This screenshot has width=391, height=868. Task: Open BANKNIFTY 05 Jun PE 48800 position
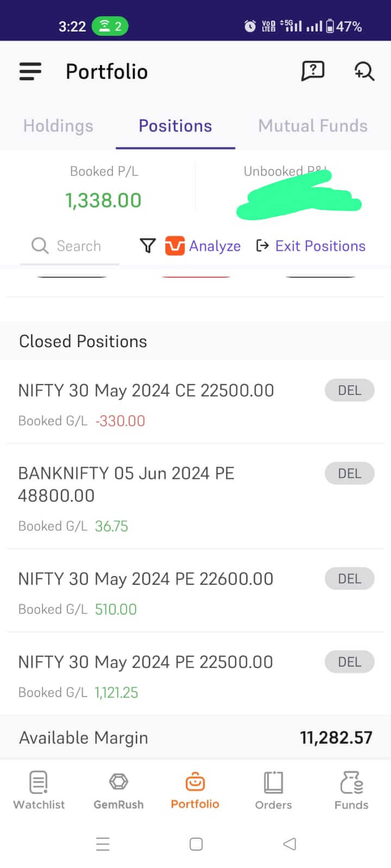pos(126,484)
